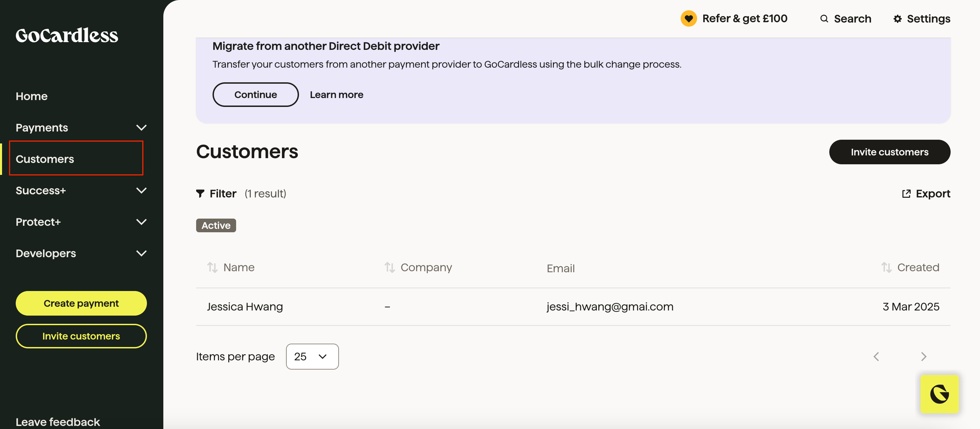Click the 3 Mar 2025 date cell

coord(911,306)
